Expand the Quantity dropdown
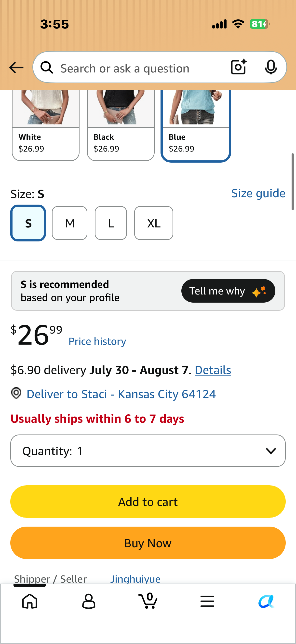Screen dimensions: 296x644 click(x=148, y=451)
